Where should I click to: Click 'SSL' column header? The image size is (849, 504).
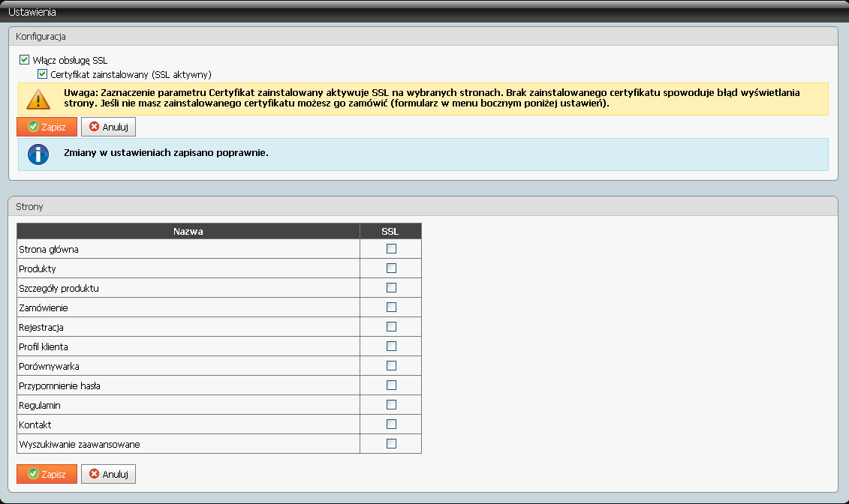[x=390, y=231]
